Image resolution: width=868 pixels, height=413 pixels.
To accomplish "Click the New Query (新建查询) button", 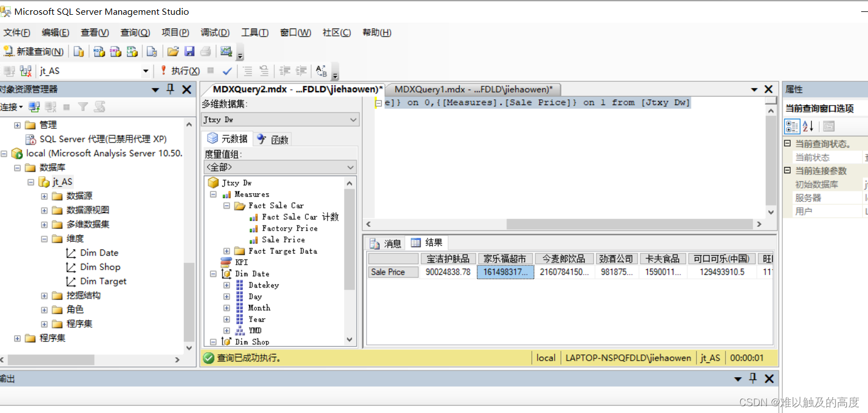I will tap(33, 52).
